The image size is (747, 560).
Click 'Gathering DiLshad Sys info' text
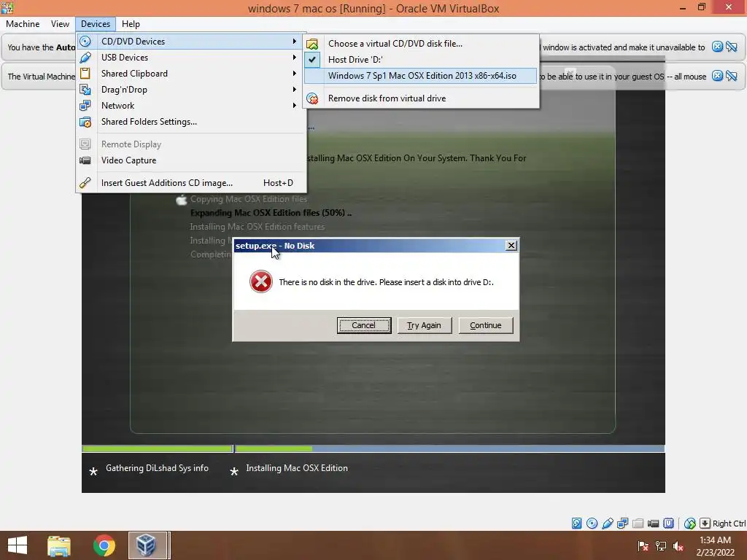point(158,468)
